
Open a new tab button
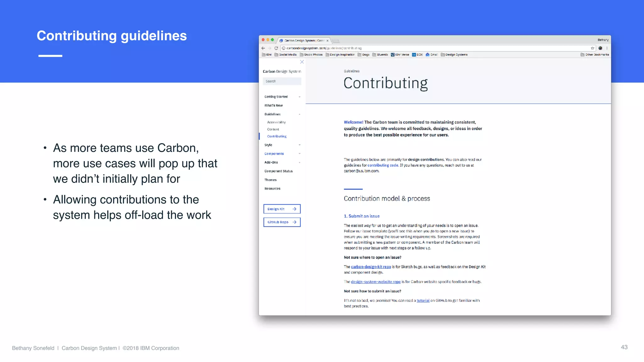(x=336, y=41)
